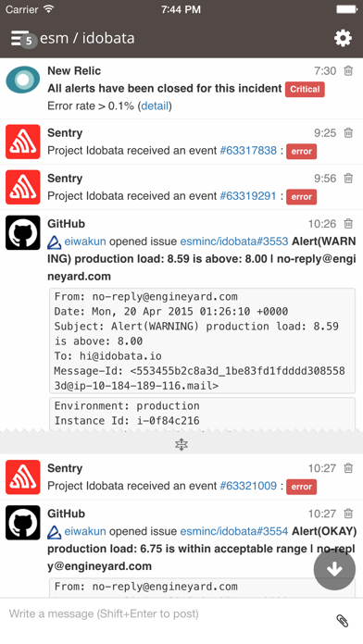Open eiwakun profile link on issue #3553

pos(85,241)
